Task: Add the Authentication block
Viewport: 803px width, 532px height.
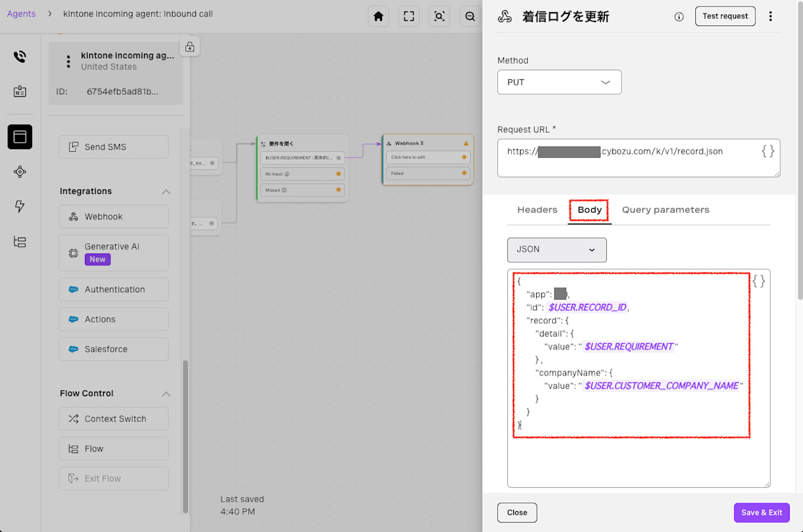Action: coord(114,290)
